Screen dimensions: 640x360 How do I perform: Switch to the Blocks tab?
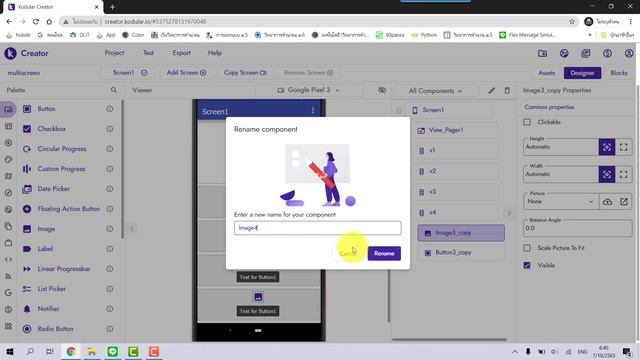(x=619, y=73)
